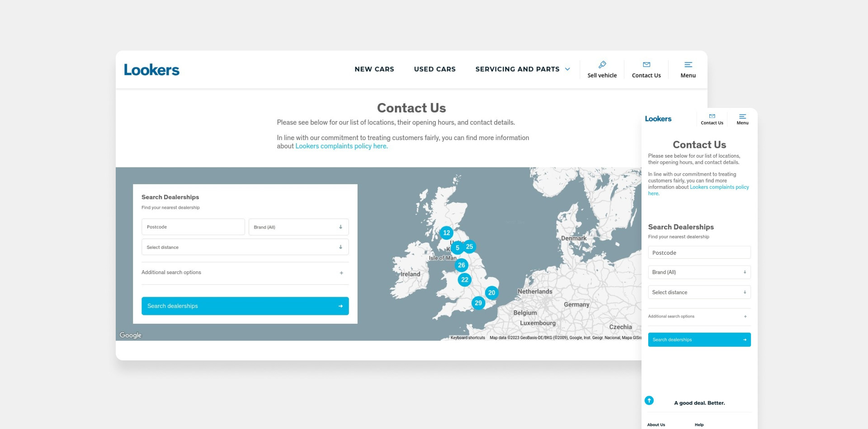This screenshot has width=868, height=429.
Task: Click the Netherlands label on map
Action: (535, 292)
